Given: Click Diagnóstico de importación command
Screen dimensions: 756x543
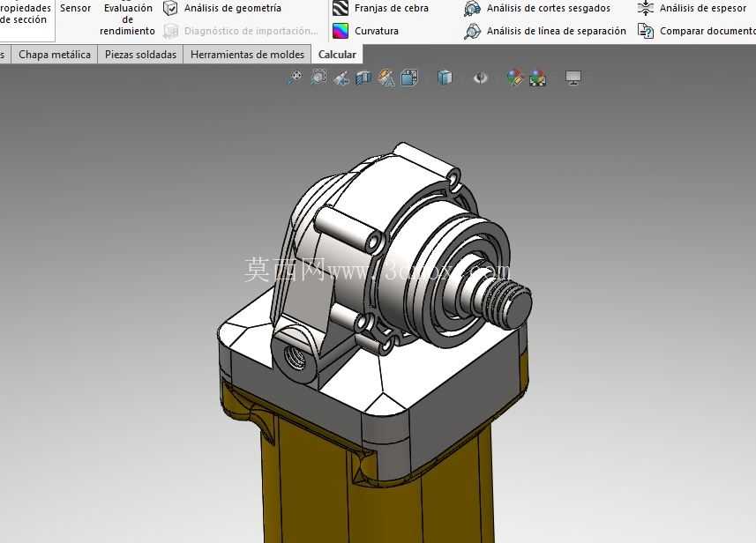Looking at the screenshot, I should click(241, 31).
